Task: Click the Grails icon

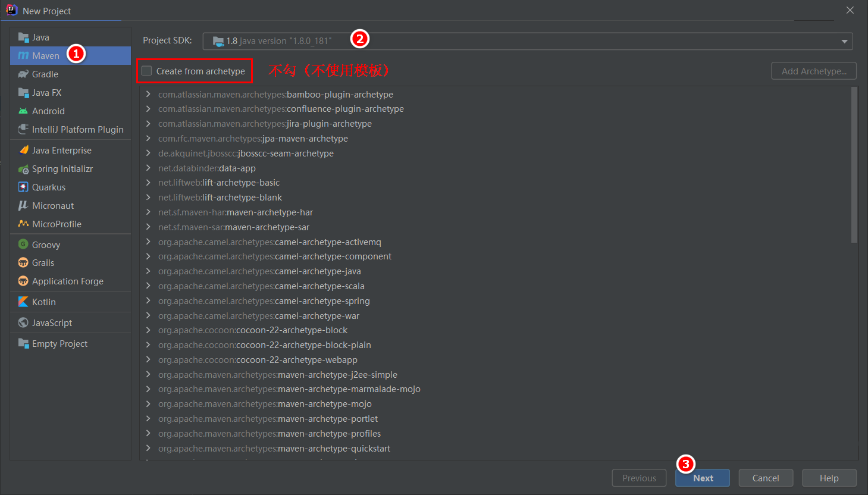Action: coord(23,263)
